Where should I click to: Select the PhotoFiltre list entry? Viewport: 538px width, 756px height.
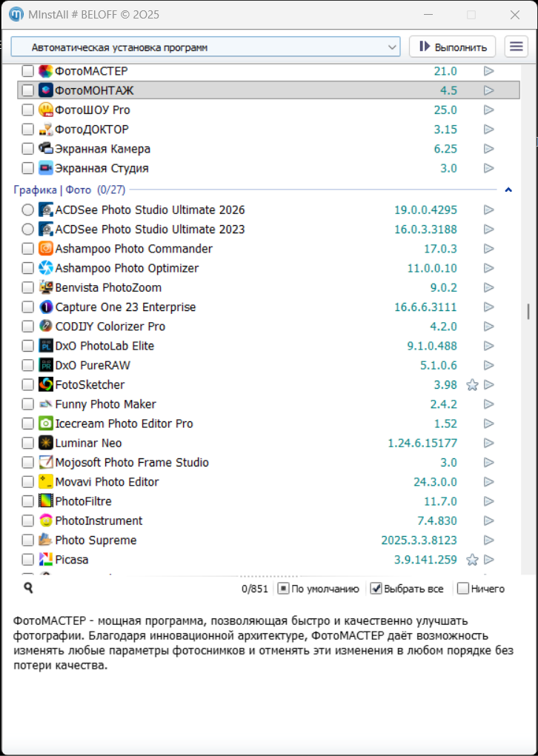pyautogui.click(x=83, y=501)
